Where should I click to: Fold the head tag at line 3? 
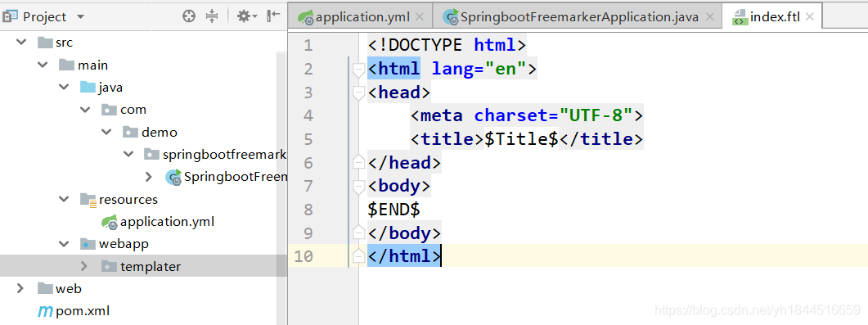[x=358, y=93]
